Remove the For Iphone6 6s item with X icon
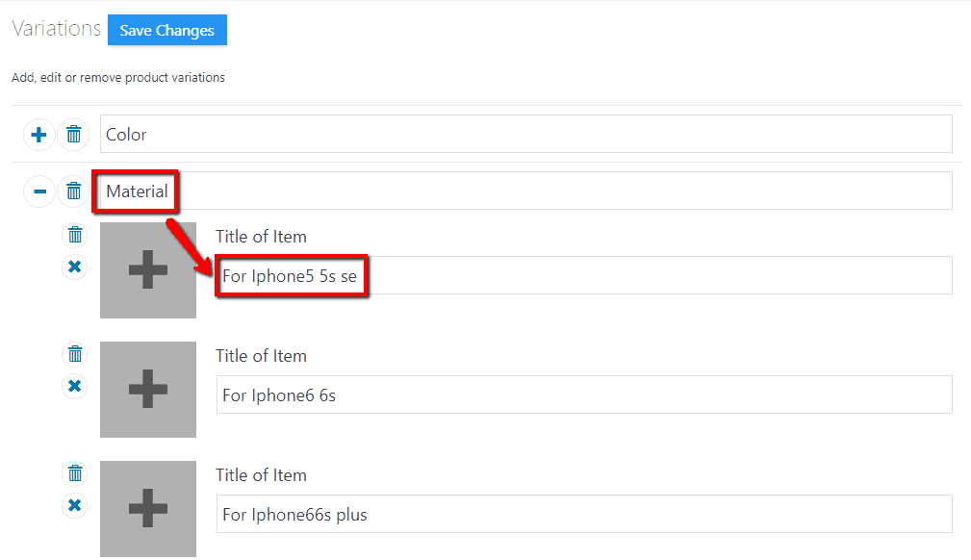This screenshot has height=560, width=971. pyautogui.click(x=75, y=386)
